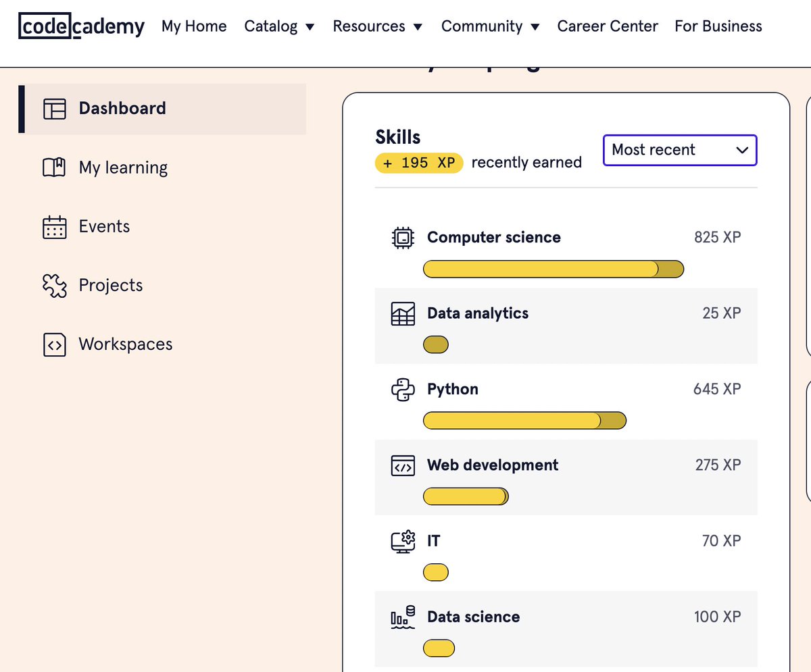Click the 100 XP value
The width and height of the screenshot is (811, 672).
(718, 617)
